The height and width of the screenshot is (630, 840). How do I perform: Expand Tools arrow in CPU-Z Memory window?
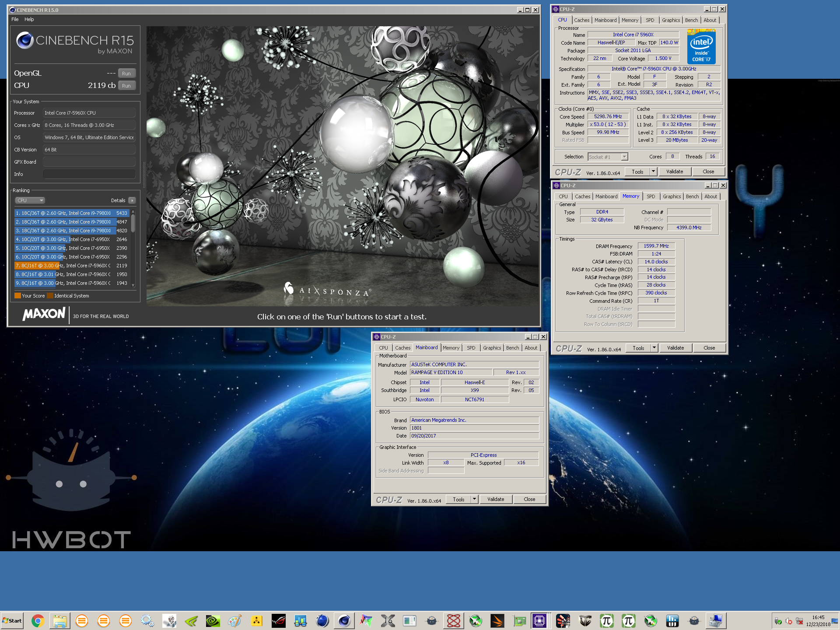click(654, 348)
